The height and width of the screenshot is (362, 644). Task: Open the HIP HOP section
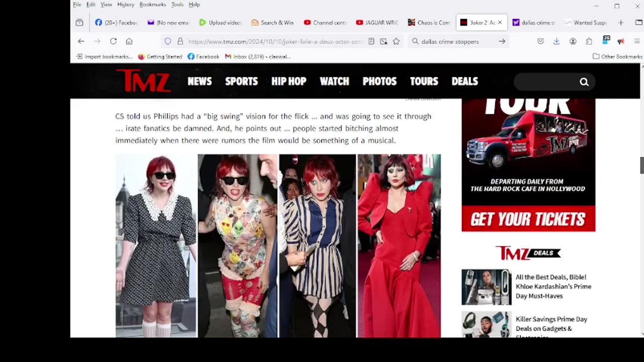(289, 81)
